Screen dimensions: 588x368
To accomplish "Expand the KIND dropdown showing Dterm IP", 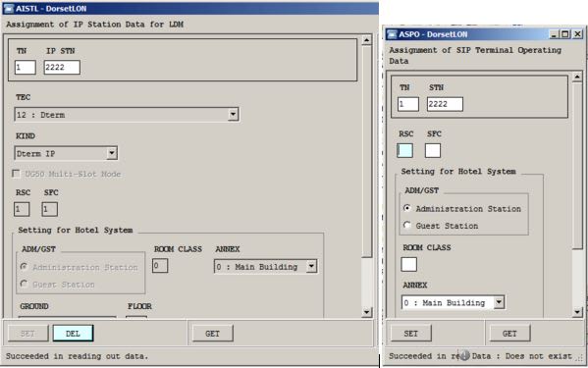I will 111,153.
